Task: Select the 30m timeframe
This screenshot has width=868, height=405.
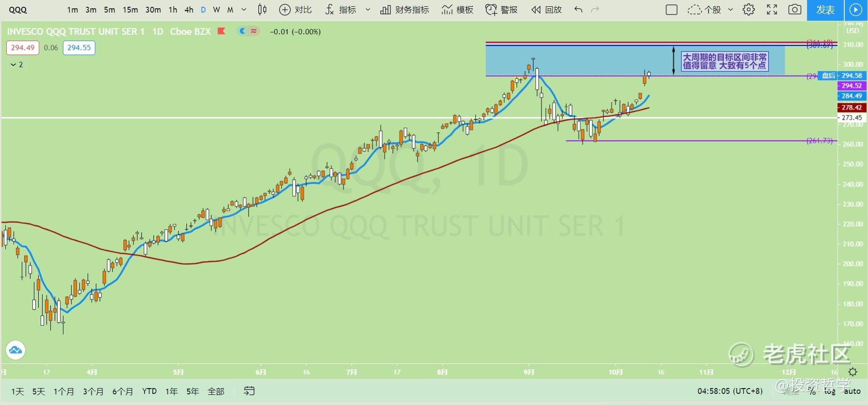Action: click(x=153, y=10)
